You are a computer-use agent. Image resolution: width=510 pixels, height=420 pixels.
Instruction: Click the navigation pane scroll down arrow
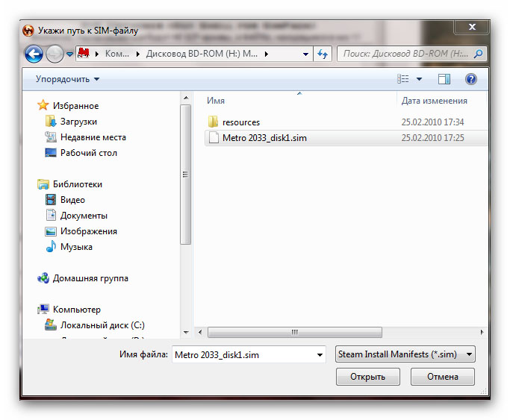(186, 332)
